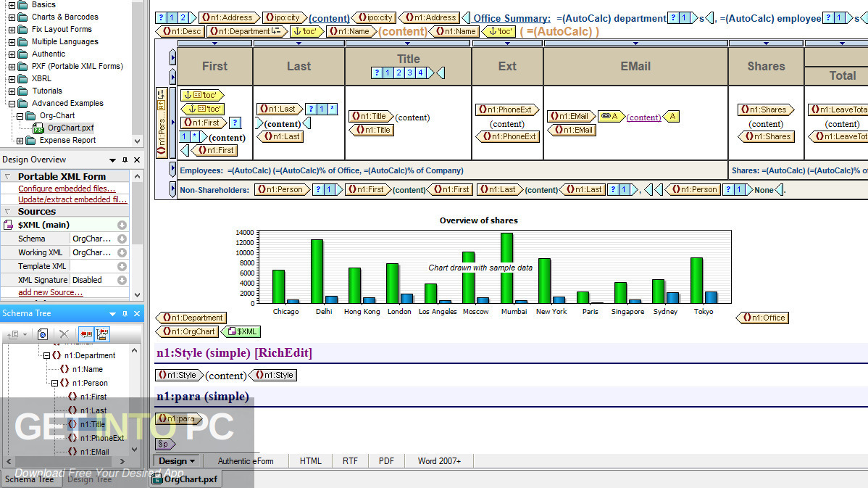The height and width of the screenshot is (488, 868).
Task: Open the Design Overview panel menu arrow
Action: click(112, 160)
